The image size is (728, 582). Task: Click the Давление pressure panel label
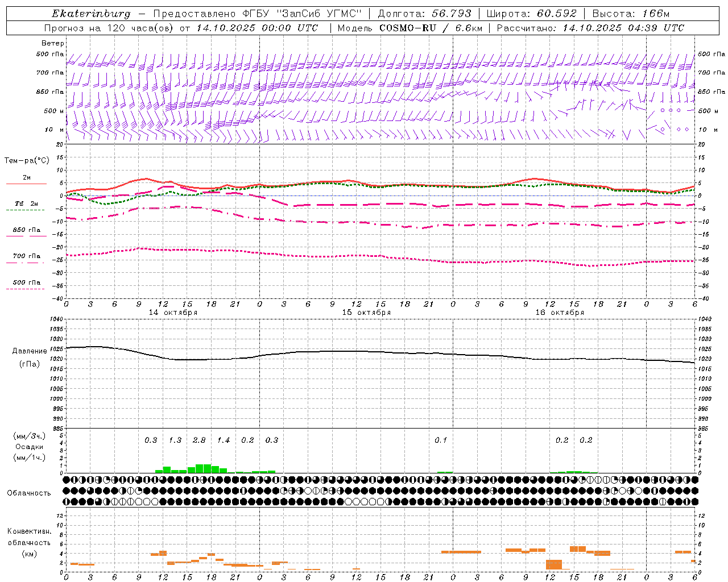(30, 351)
